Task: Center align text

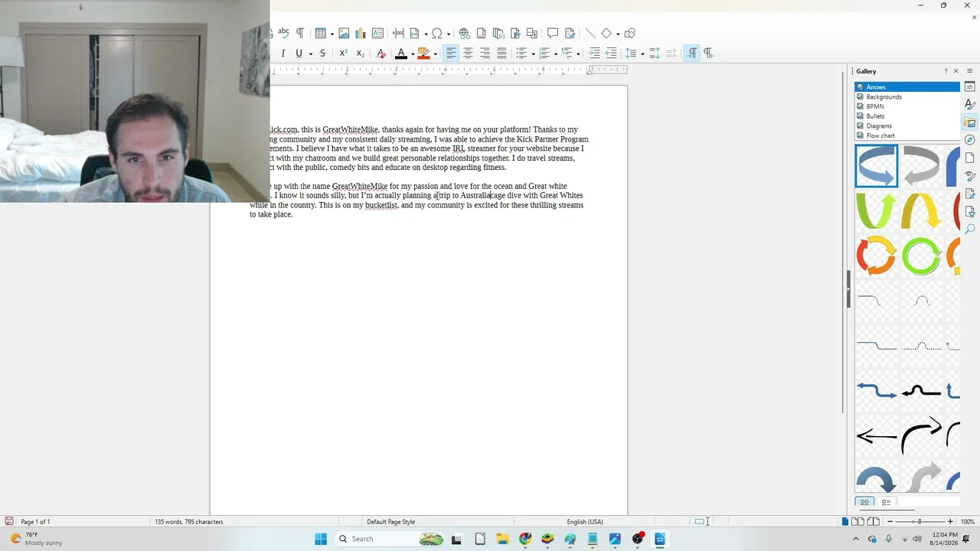Action: [x=468, y=53]
